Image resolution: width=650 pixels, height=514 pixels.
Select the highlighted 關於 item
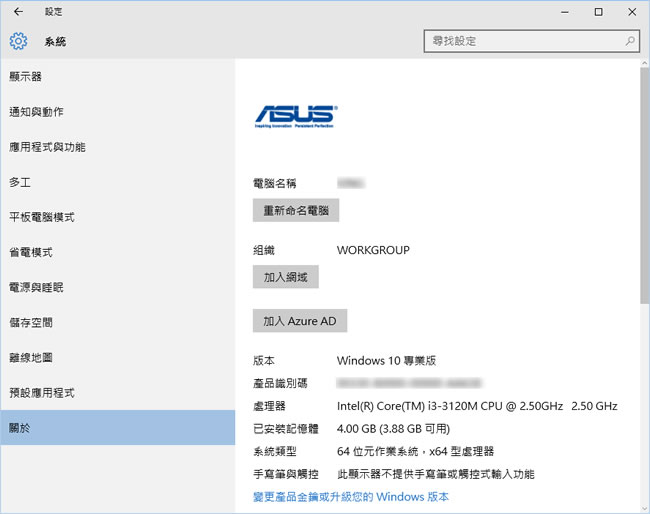tap(118, 428)
